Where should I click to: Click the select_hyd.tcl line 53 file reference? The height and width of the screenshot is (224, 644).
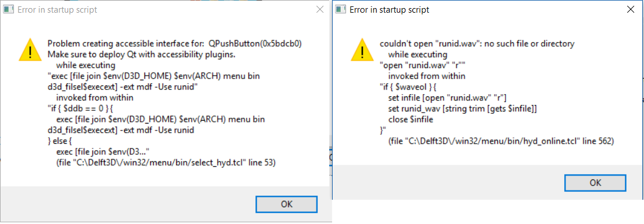click(x=166, y=163)
